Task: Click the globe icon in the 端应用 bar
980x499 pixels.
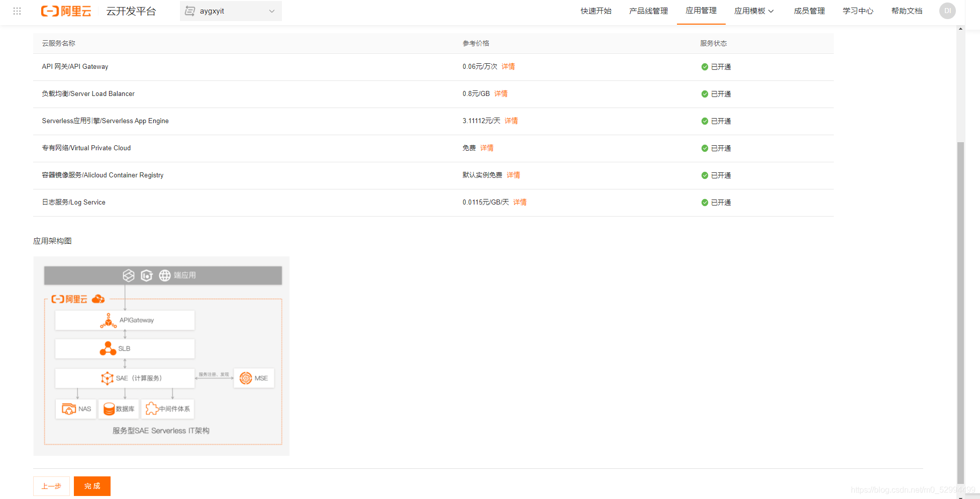Action: pyautogui.click(x=165, y=275)
